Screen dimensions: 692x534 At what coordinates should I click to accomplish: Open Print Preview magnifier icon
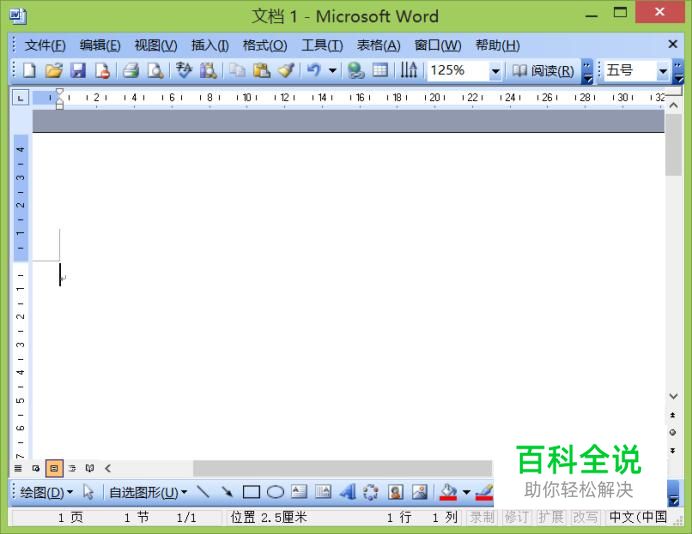(x=155, y=71)
